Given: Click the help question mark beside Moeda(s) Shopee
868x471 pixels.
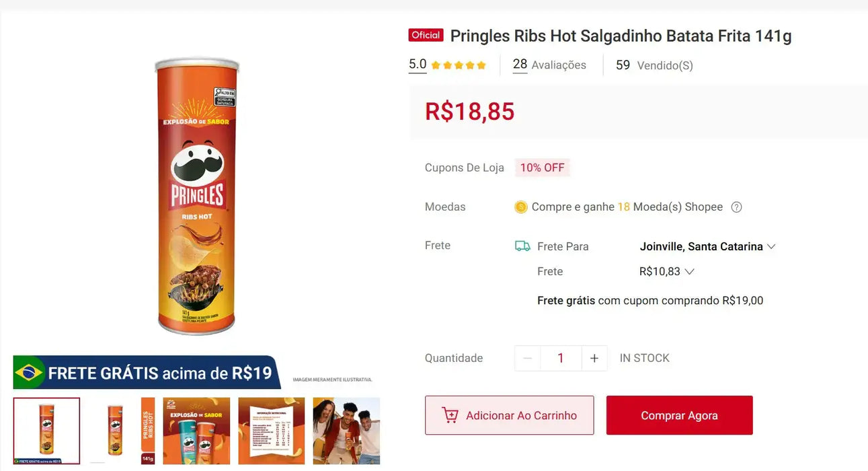Looking at the screenshot, I should click(736, 207).
